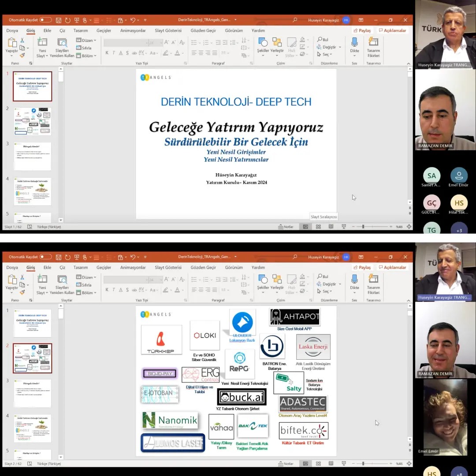Image resolution: width=476 pixels, height=476 pixels.
Task: Open the Geçişler tab in the upper window
Action: tap(104, 31)
